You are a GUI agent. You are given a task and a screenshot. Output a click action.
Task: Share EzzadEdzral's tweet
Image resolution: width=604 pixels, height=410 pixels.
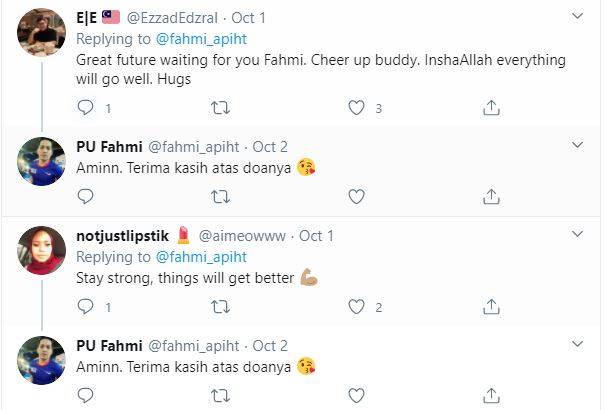491,108
